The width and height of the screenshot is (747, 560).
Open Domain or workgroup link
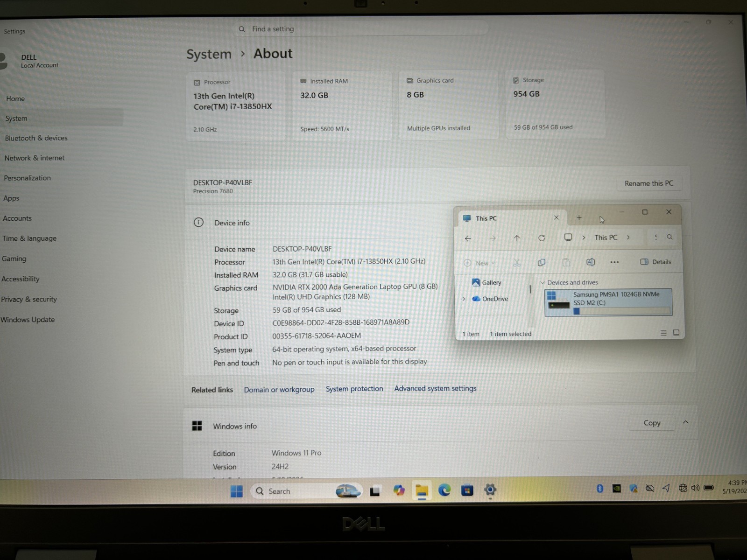click(x=279, y=390)
